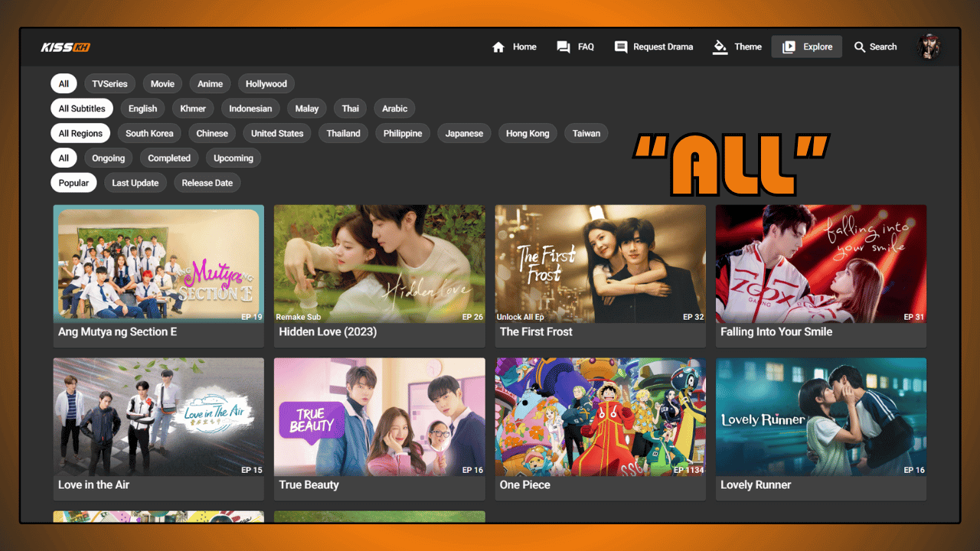The width and height of the screenshot is (980, 551).
Task: Sort results by Release Date
Action: (x=207, y=183)
